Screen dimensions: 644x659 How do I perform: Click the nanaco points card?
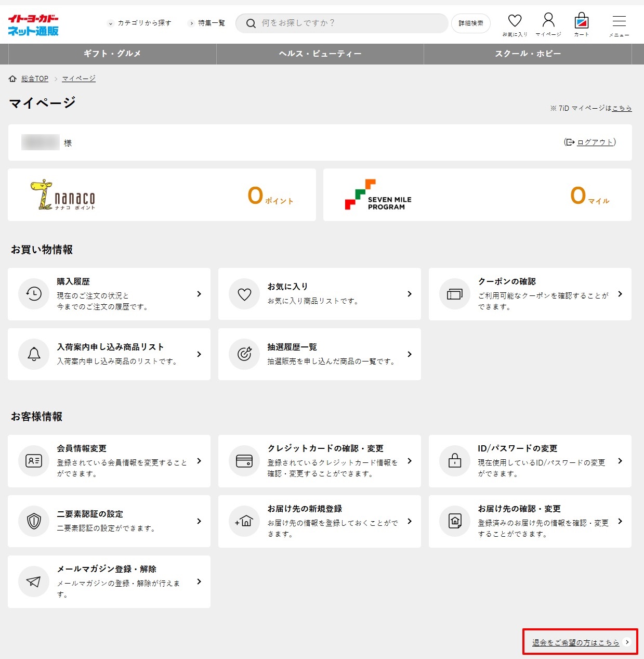162,195
